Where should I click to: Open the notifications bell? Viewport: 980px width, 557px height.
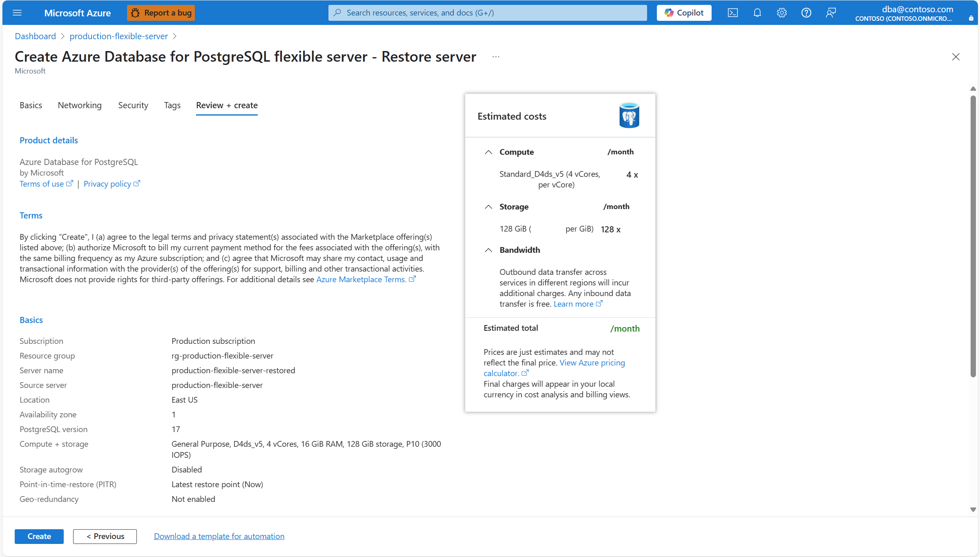coord(757,13)
